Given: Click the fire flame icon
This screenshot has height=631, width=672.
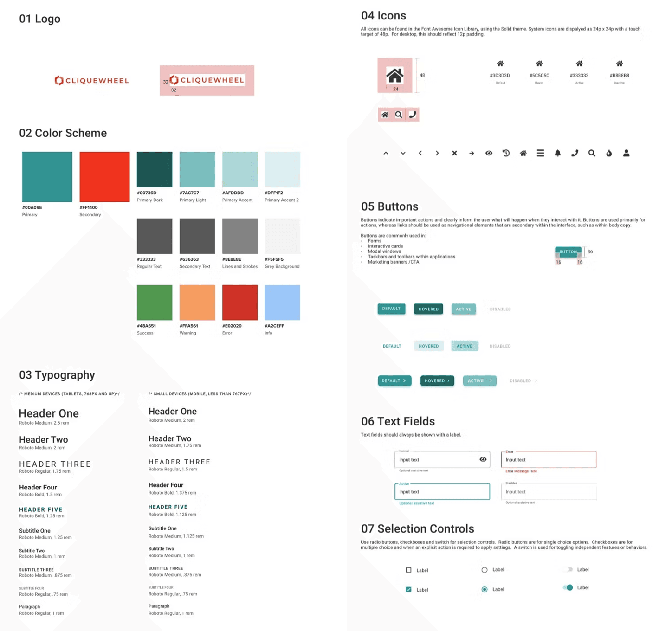Looking at the screenshot, I should 609,153.
